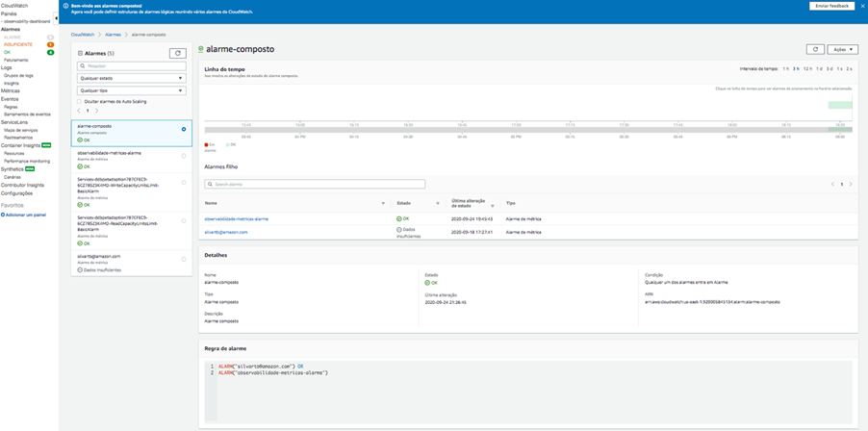Collapse the left navigation sidebar arrow
The width and height of the screenshot is (868, 431).
[x=56, y=18]
